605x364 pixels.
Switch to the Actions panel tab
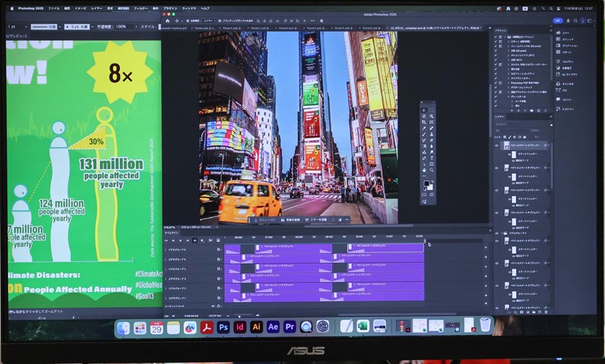tap(501, 29)
